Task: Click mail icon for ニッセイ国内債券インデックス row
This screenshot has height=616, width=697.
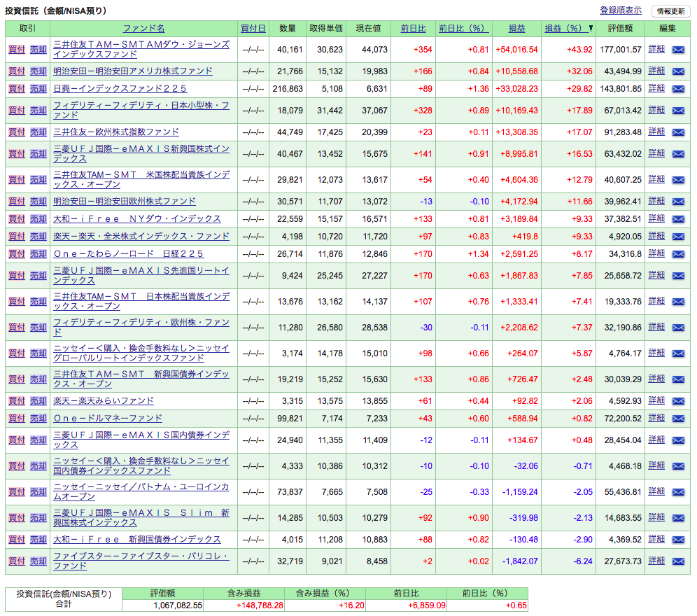Action: click(678, 467)
